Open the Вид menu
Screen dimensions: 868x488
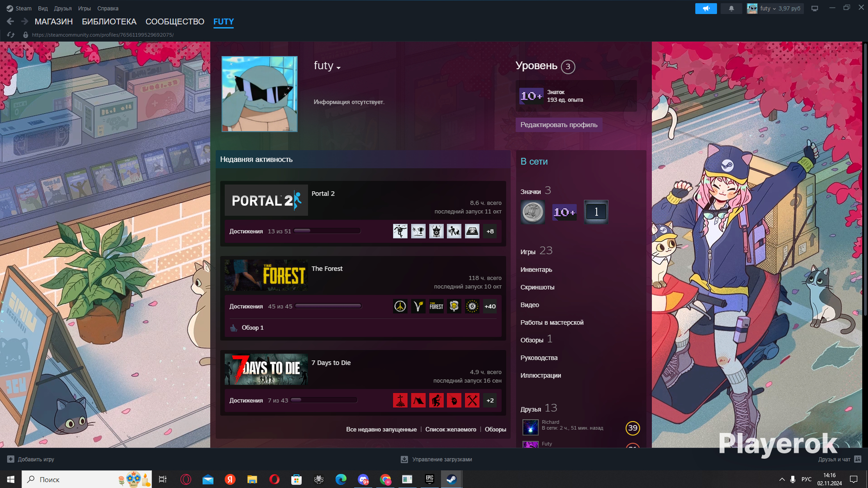click(x=43, y=8)
